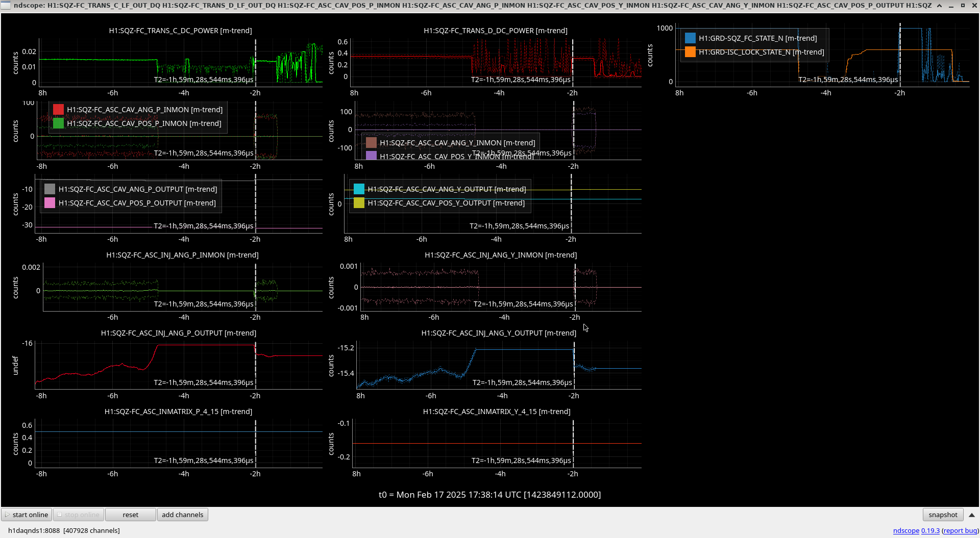Screen dimensions: 980x538
Task: Click the blue GRD-SQZ_FC_STATE_N legend swatch
Action: [690, 38]
